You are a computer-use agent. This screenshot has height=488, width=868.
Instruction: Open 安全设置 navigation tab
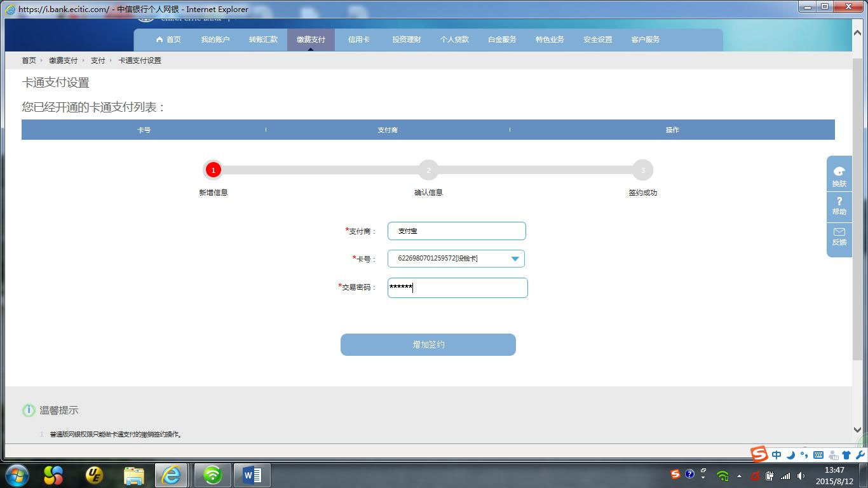pyautogui.click(x=598, y=39)
